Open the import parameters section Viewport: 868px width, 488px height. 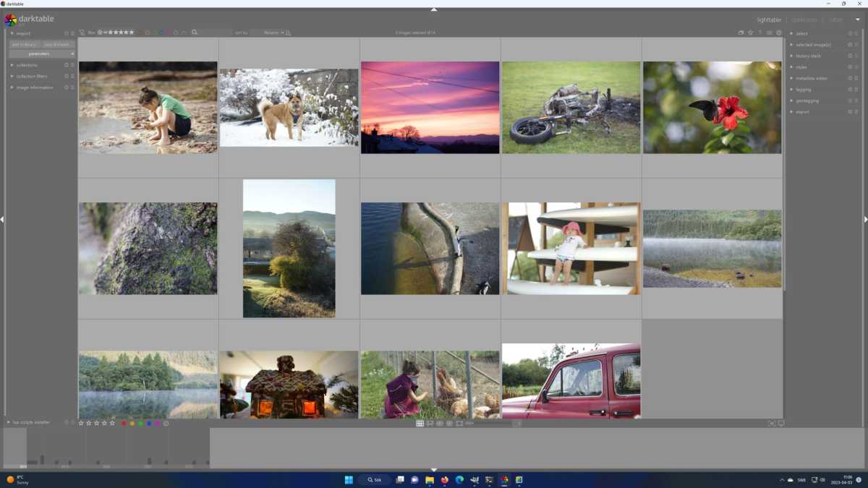tap(42, 54)
